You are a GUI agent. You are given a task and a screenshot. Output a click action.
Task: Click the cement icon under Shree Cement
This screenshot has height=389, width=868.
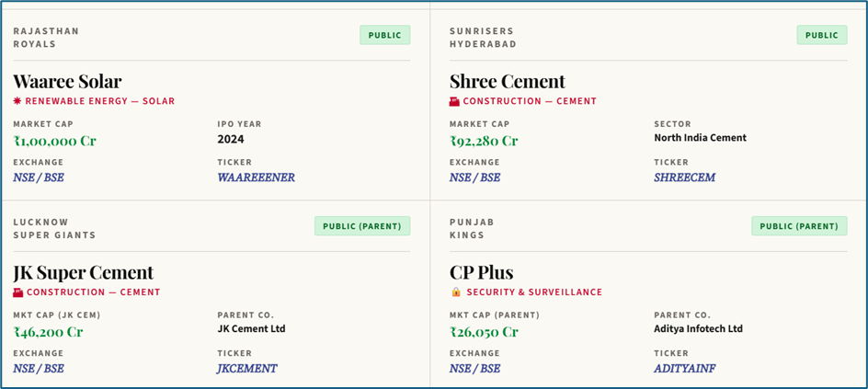tap(454, 101)
